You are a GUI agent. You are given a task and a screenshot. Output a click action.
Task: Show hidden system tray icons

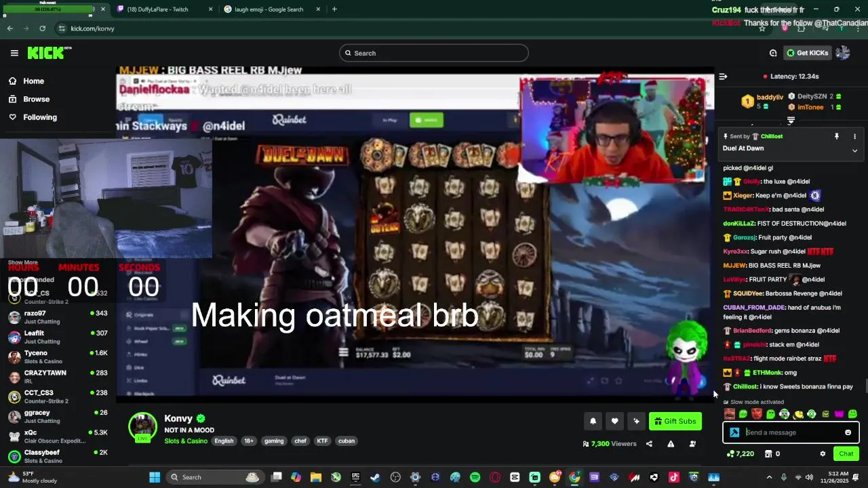769,477
